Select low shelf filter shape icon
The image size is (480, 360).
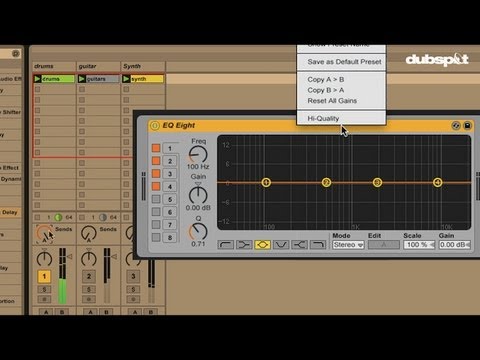[244, 245]
